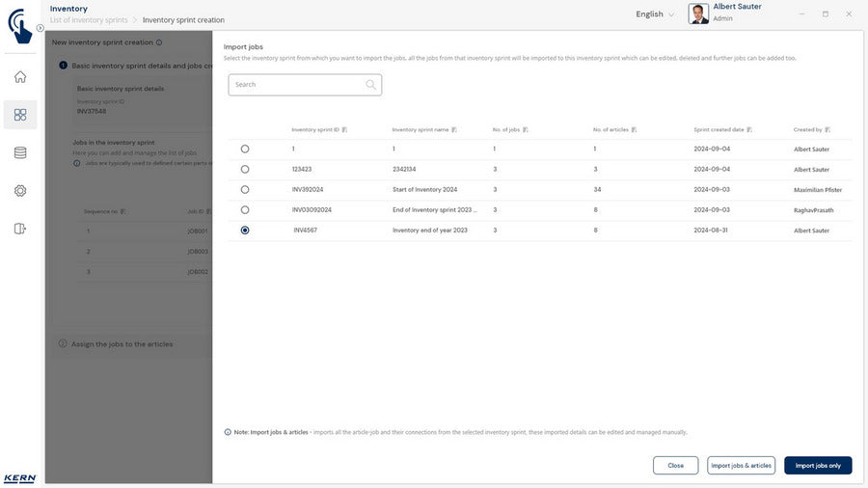
Task: Click into the Search input field
Action: coord(297,85)
